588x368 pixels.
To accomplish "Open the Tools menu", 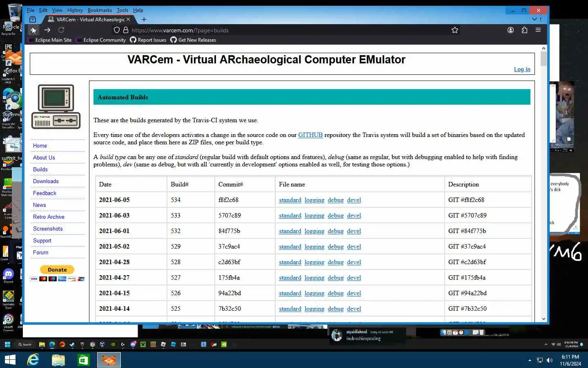I will [x=122, y=10].
